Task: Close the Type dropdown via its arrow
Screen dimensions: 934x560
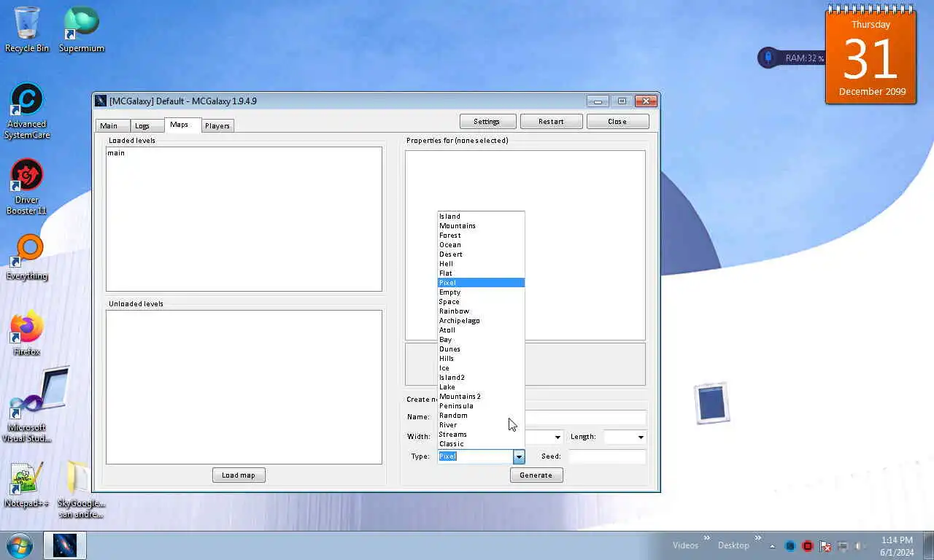Action: [519, 456]
